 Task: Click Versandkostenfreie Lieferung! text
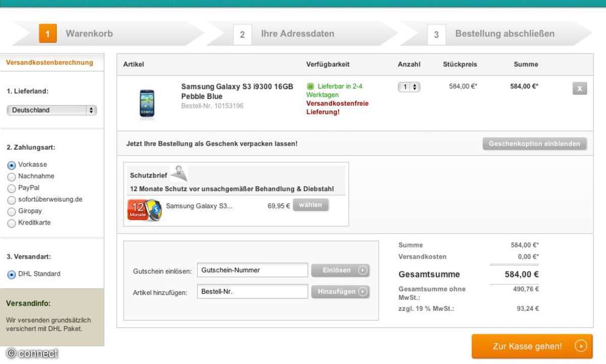pos(337,108)
